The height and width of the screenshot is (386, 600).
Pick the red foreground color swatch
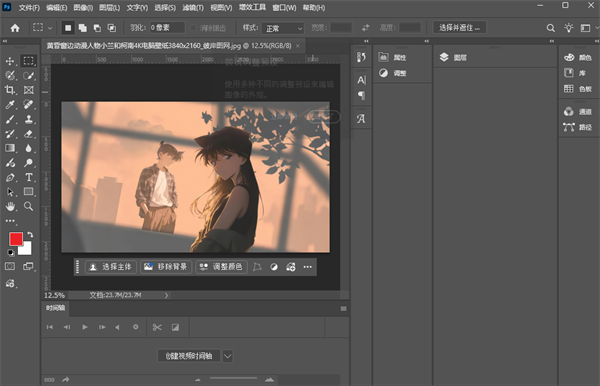pos(16,239)
